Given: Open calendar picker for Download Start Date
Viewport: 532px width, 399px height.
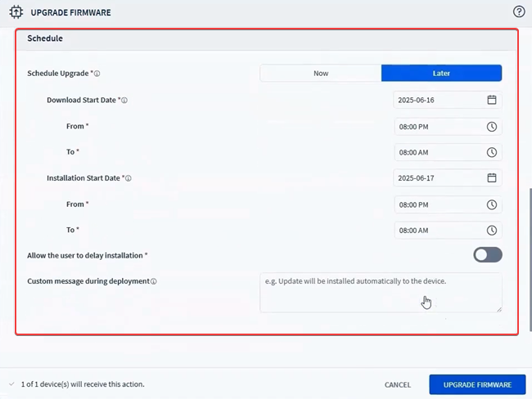Looking at the screenshot, I should point(492,101).
